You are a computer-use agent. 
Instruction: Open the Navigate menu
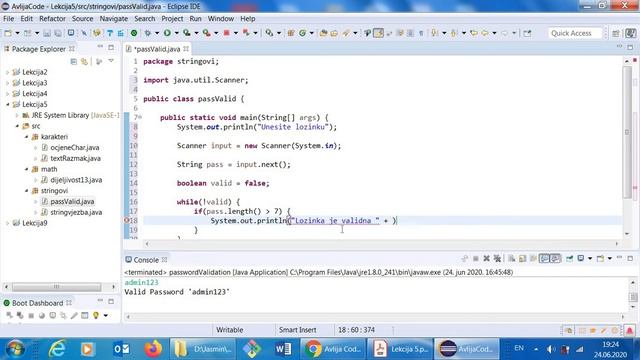pyautogui.click(x=113, y=19)
